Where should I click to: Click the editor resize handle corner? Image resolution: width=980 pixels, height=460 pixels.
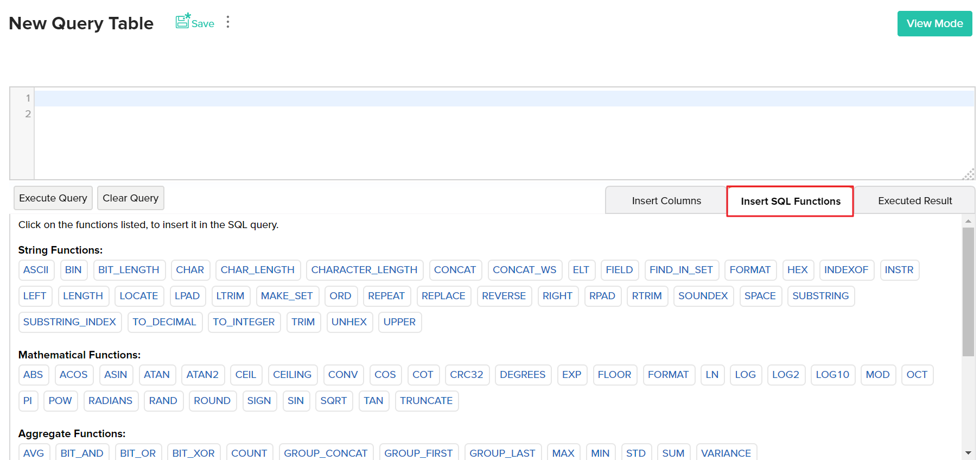click(x=969, y=174)
